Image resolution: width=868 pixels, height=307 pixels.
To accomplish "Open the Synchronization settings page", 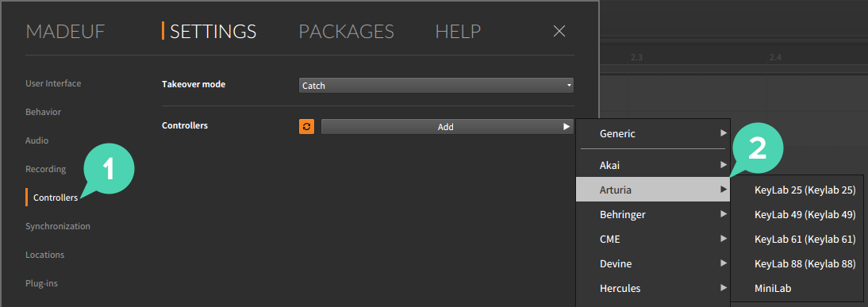I will click(x=58, y=226).
